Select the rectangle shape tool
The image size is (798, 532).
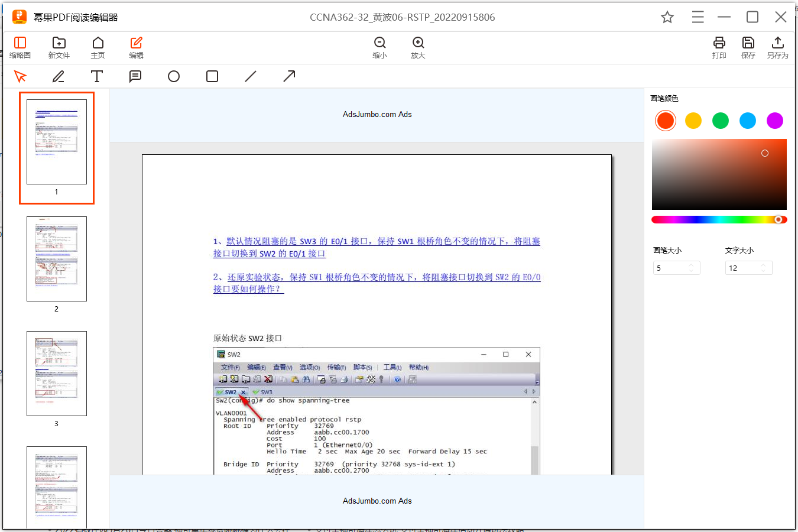click(212, 76)
